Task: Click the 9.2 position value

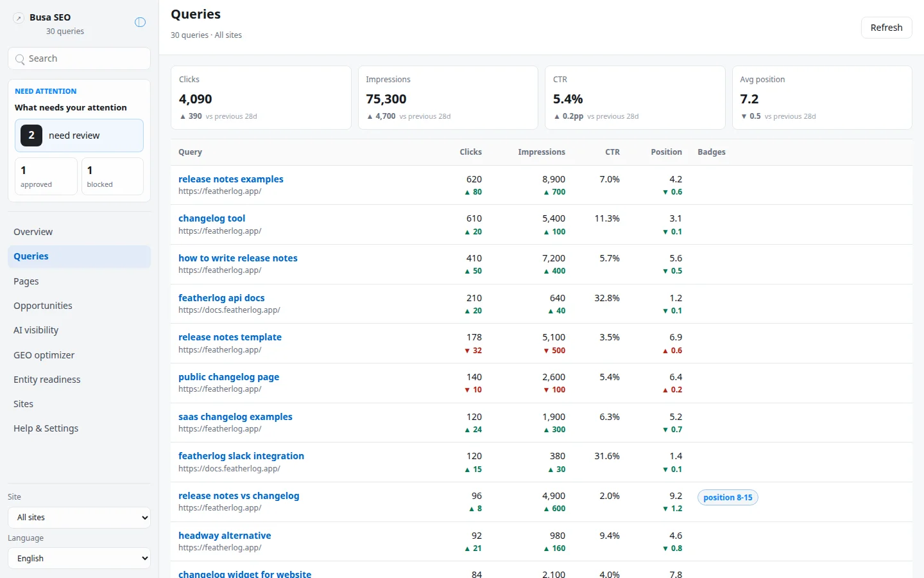Action: click(x=676, y=496)
